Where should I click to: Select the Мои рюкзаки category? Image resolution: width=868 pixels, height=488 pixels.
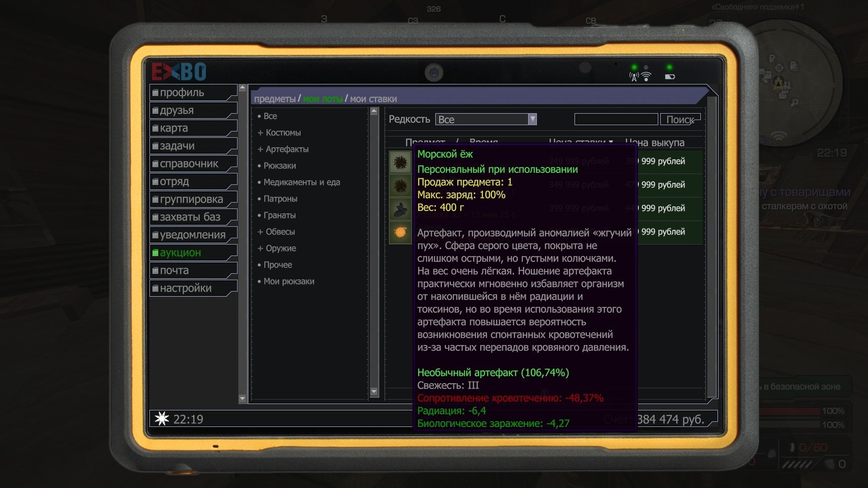pos(285,281)
